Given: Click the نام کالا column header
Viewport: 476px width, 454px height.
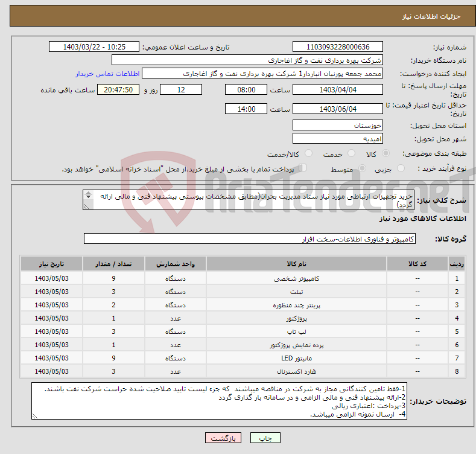Looking at the screenshot, I should pyautogui.click(x=296, y=264).
